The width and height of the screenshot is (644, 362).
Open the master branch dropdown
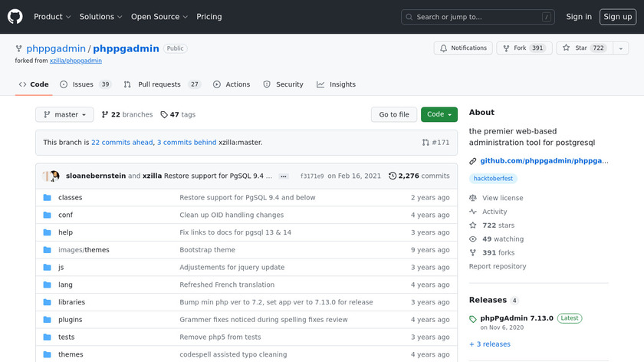click(x=64, y=114)
